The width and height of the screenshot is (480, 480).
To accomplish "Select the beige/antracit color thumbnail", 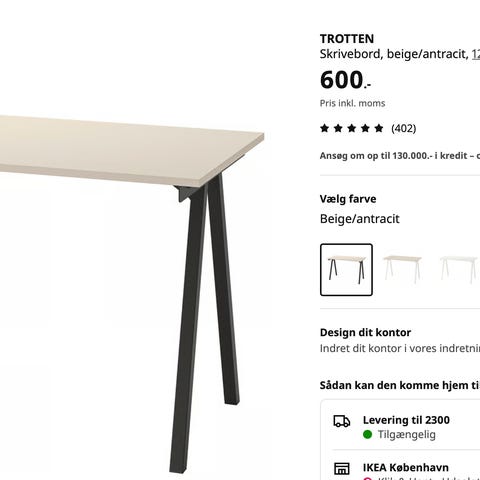I will coord(346,270).
